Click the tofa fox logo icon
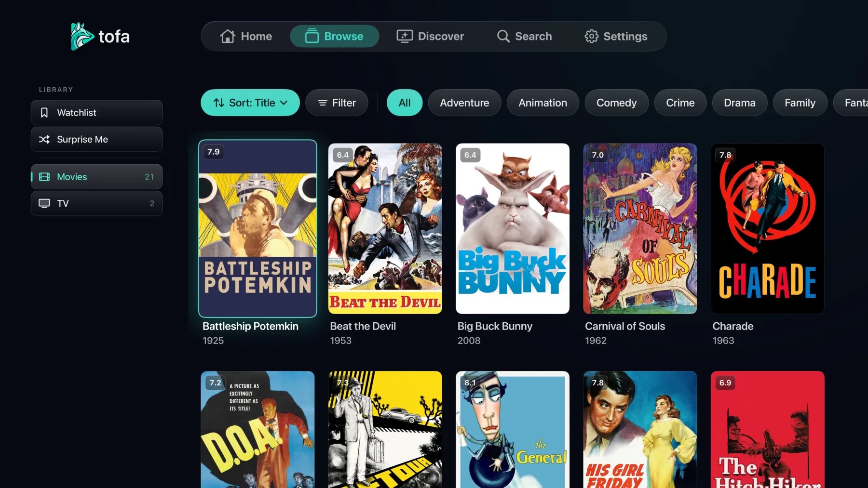The image size is (868, 488). (82, 36)
